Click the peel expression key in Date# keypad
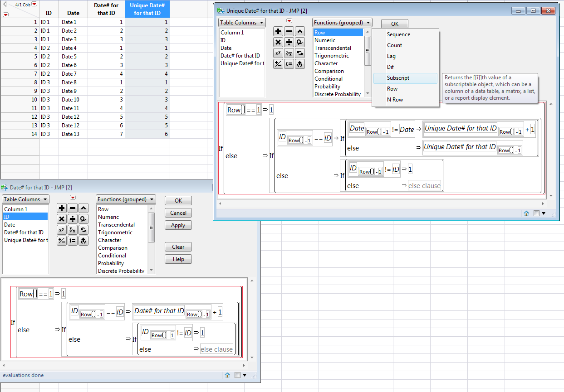Screen dimensions: 564x392 [83, 241]
